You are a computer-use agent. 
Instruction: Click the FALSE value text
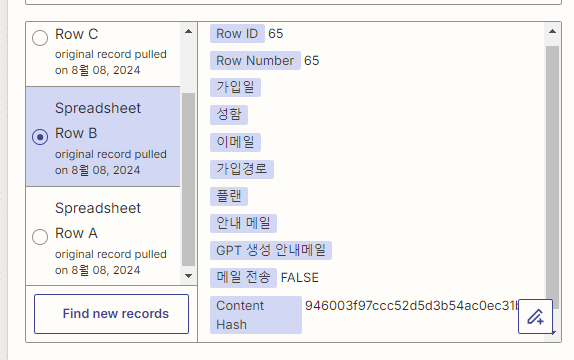click(x=300, y=278)
